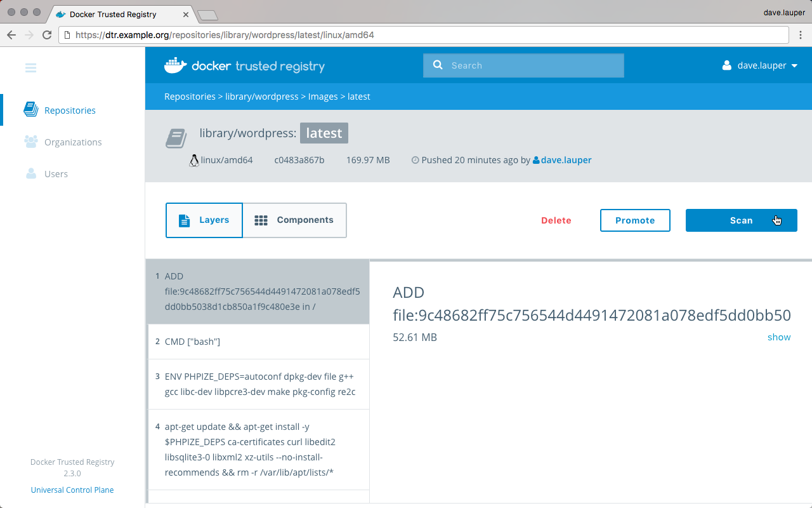Screen dimensions: 812x508
Task: Click the Repositories book icon
Action: point(30,110)
